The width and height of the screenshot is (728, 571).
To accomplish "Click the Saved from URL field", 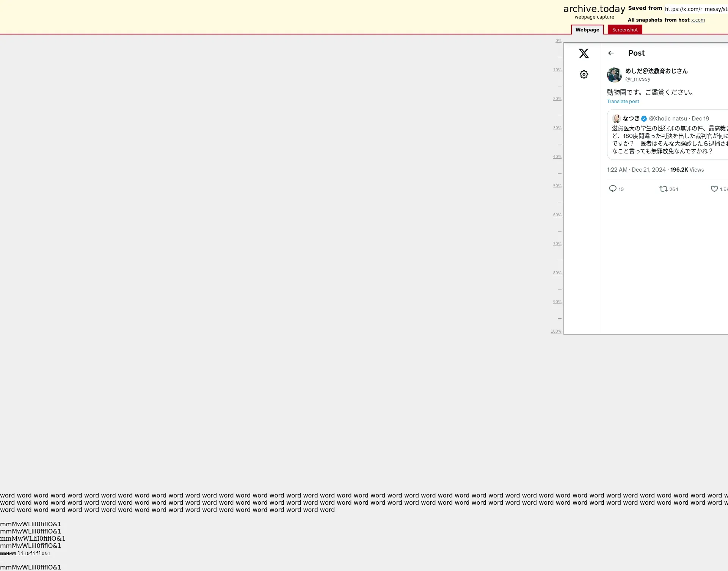I will coord(696,9).
